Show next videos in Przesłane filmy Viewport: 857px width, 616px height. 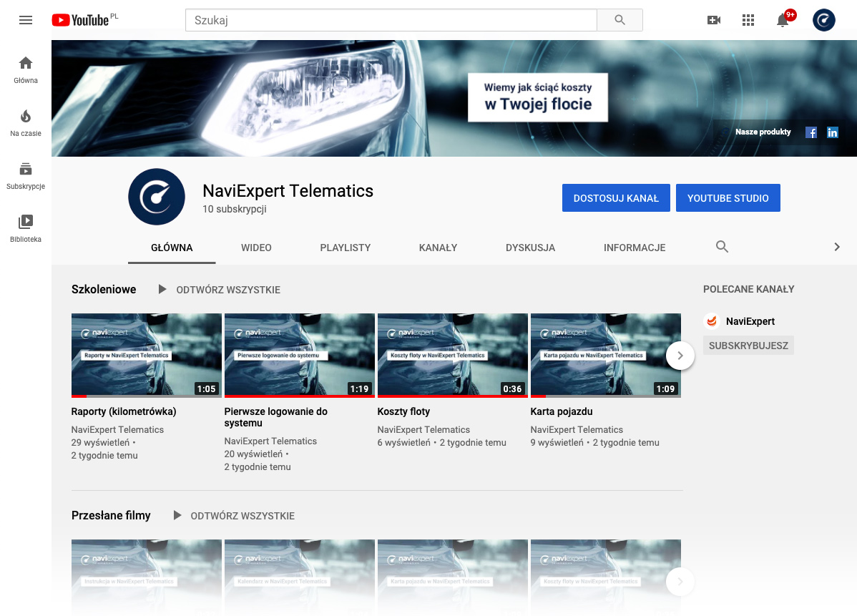tap(680, 581)
